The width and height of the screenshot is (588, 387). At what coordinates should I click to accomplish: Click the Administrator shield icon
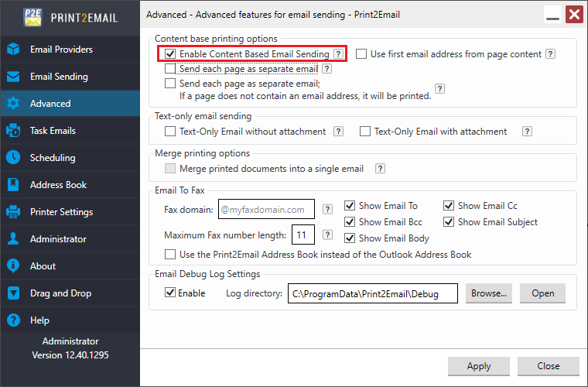13,239
